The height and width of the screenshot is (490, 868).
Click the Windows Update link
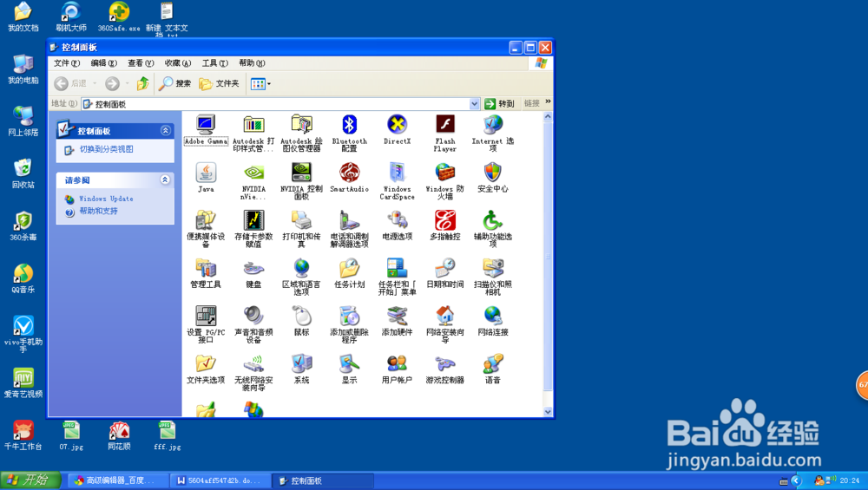(106, 199)
